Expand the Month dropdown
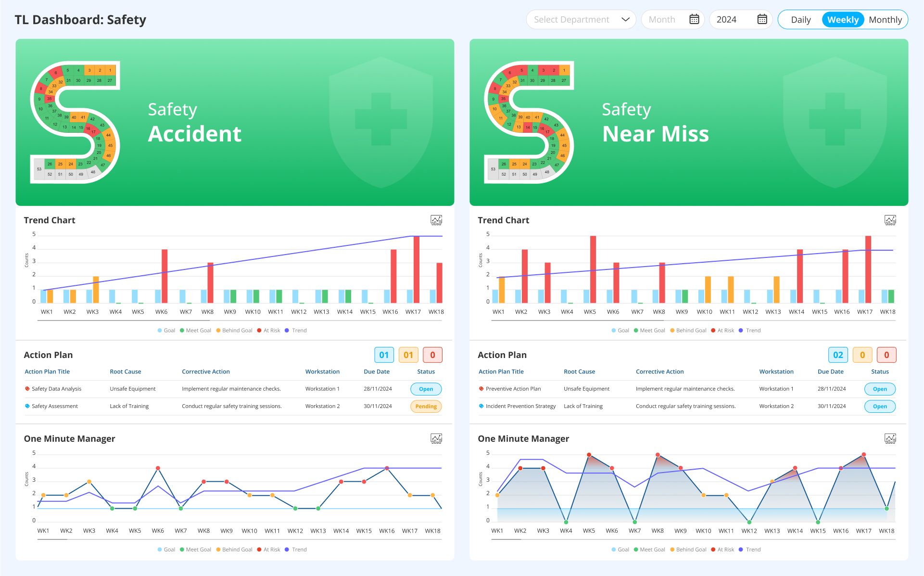The width and height of the screenshot is (924, 576). [x=672, y=19]
